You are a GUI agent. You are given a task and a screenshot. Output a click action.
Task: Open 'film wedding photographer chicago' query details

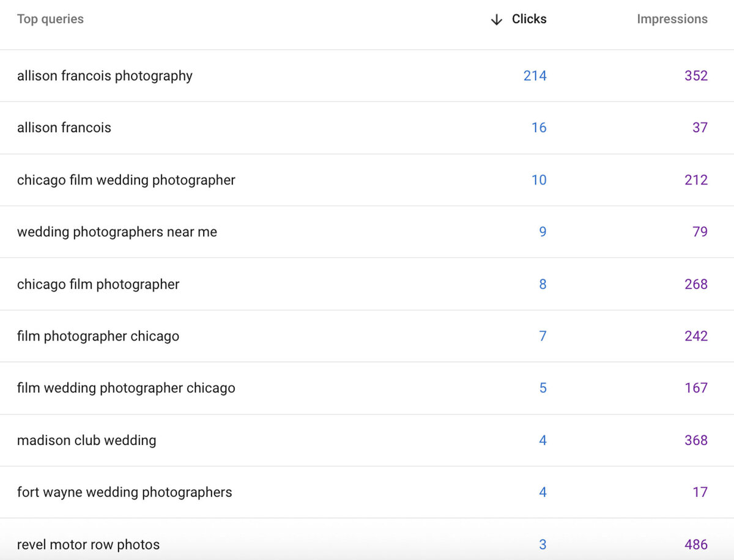125,388
